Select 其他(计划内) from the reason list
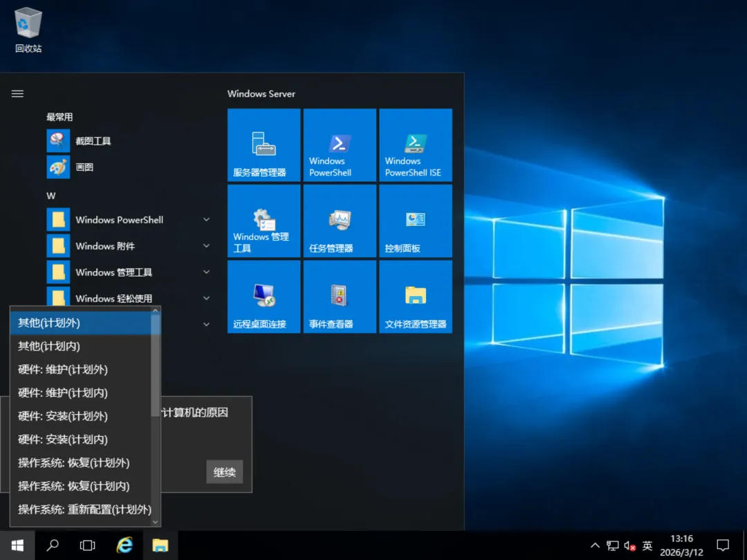This screenshot has height=560, width=747. (x=49, y=346)
